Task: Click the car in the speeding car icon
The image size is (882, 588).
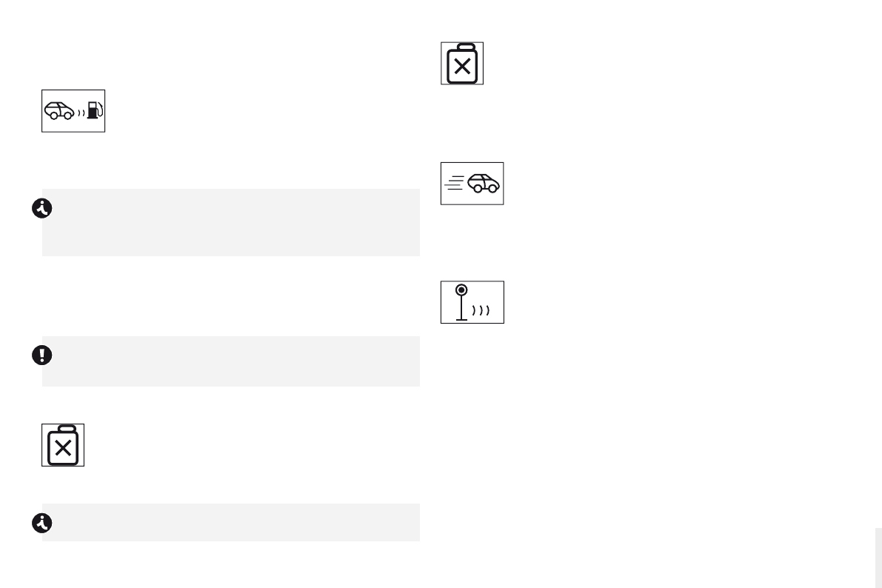Action: 484,184
